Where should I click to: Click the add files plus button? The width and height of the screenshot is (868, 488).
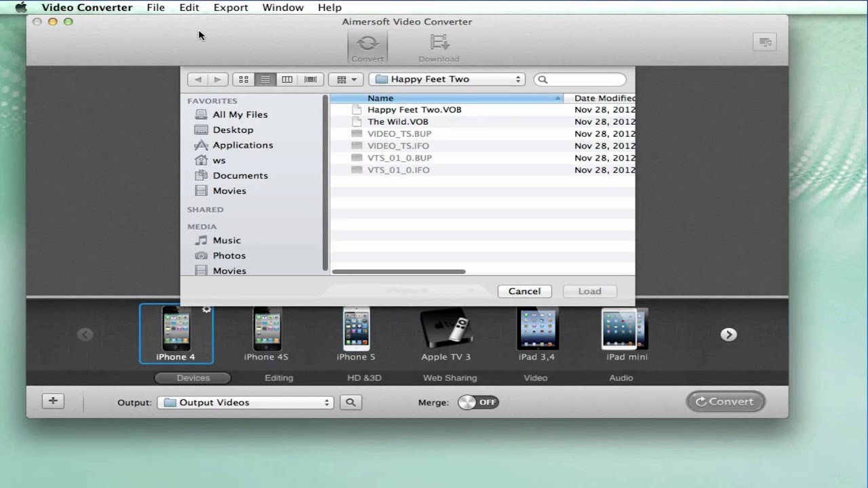(x=53, y=401)
